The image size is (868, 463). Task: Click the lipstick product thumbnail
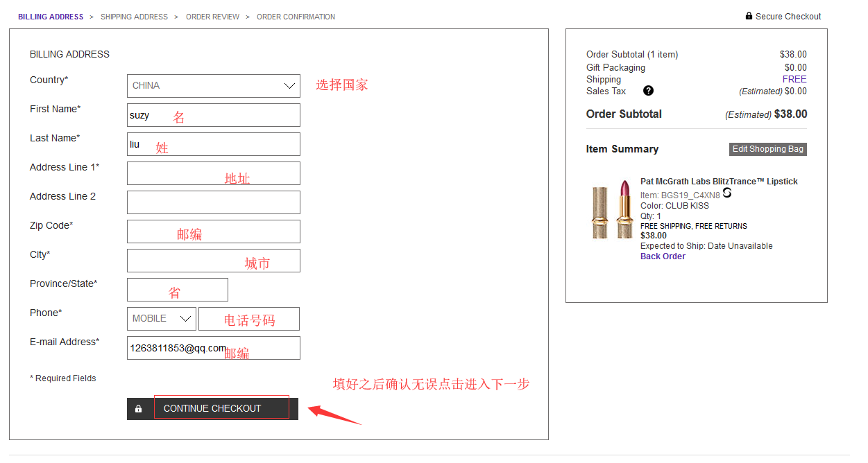pyautogui.click(x=612, y=209)
